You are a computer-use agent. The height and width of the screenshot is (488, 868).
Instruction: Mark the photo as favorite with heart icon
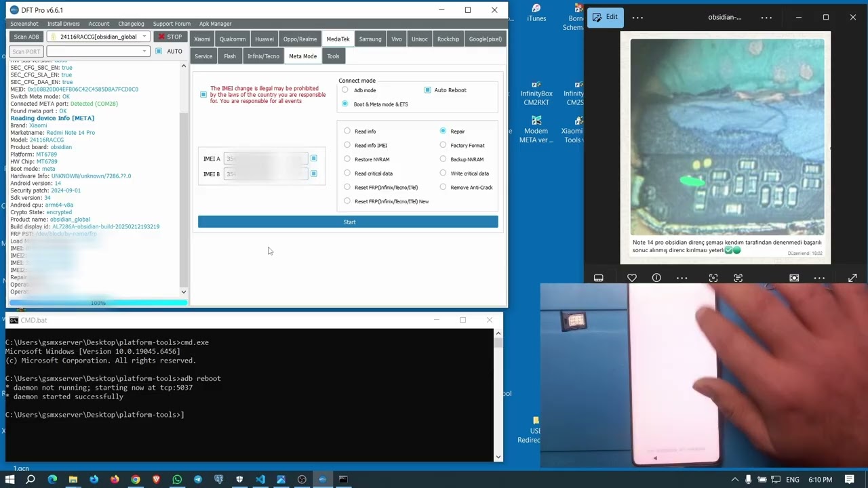[632, 278]
